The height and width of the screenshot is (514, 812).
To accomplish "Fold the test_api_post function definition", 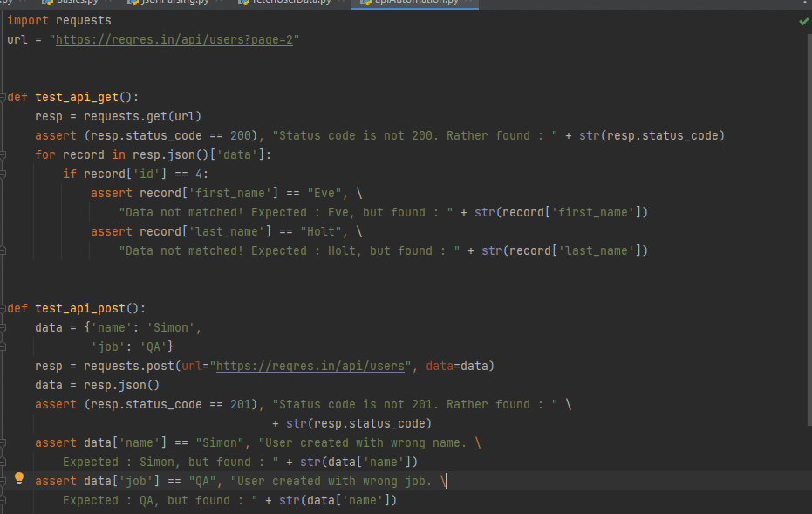I will 3,308.
